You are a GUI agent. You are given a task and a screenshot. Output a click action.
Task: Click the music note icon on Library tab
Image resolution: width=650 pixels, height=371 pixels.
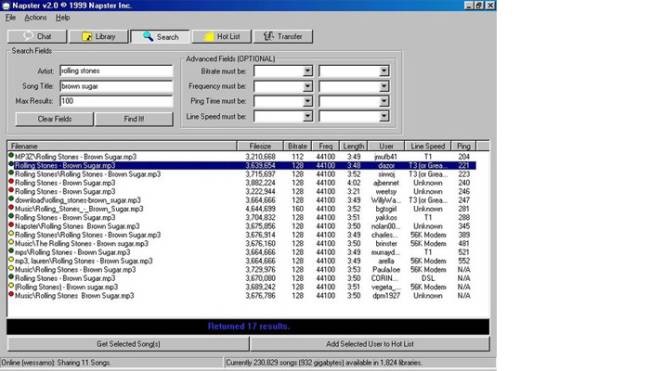pyautogui.click(x=87, y=37)
